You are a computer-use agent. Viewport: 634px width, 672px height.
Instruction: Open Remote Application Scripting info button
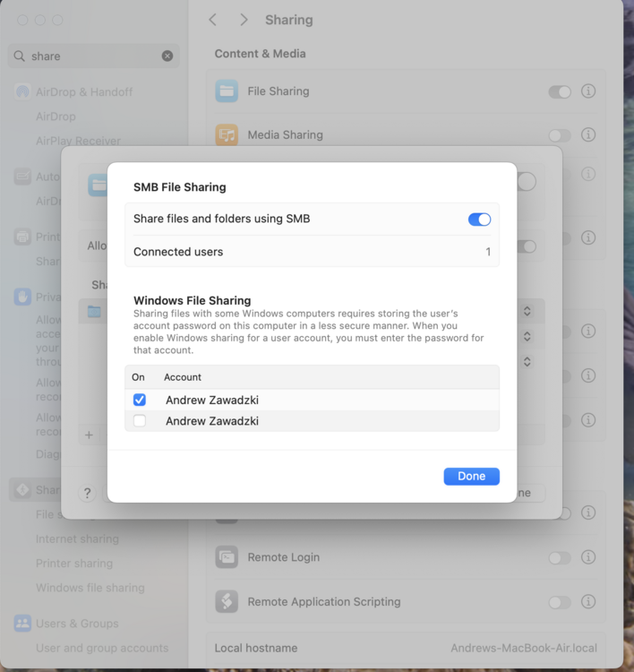[588, 601]
